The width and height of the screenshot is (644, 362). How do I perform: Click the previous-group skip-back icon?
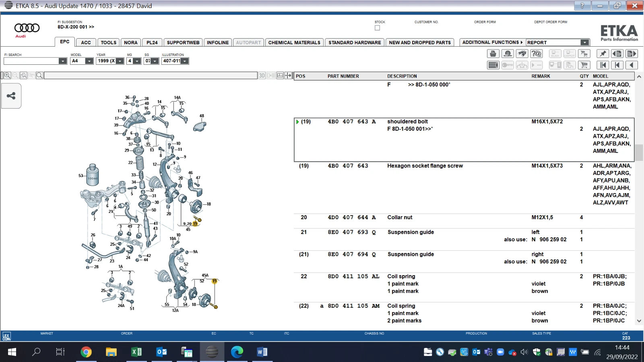click(617, 65)
